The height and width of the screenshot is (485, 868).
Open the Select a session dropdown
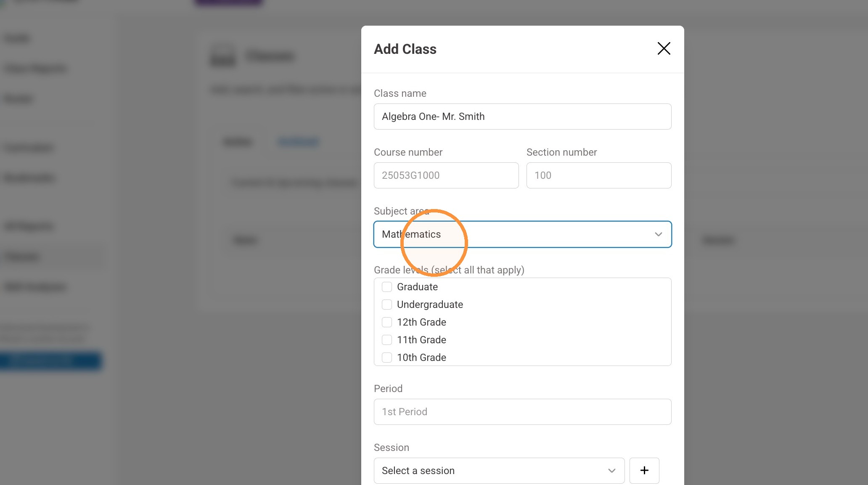(x=499, y=471)
